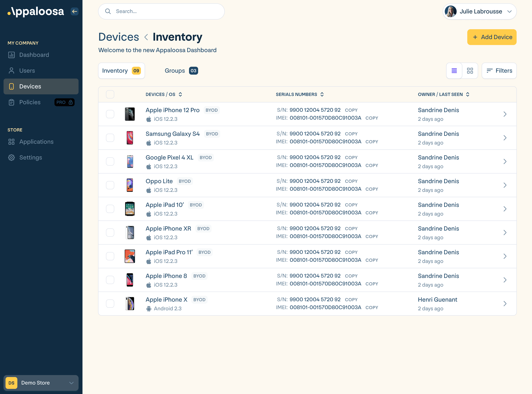Open Apple iPhone X row chevron
The image size is (532, 394).
(505, 304)
